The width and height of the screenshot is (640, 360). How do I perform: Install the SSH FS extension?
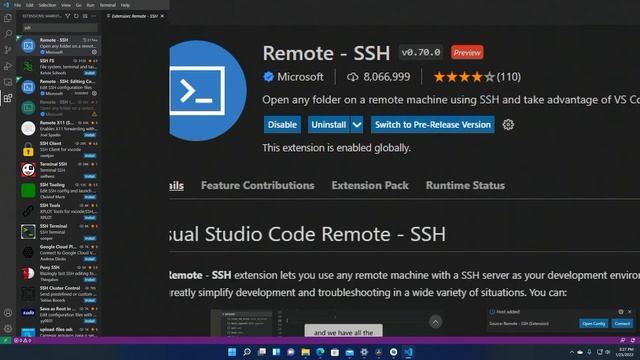point(90,73)
